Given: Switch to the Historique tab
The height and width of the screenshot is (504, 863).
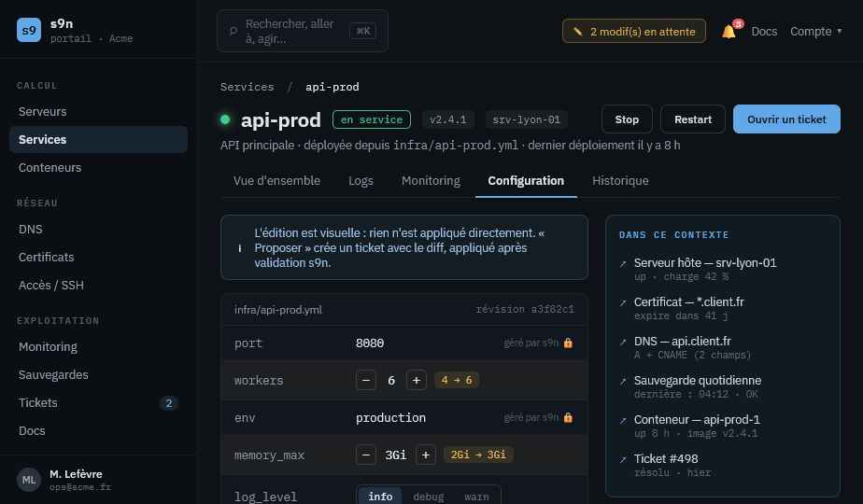Looking at the screenshot, I should 620,180.
